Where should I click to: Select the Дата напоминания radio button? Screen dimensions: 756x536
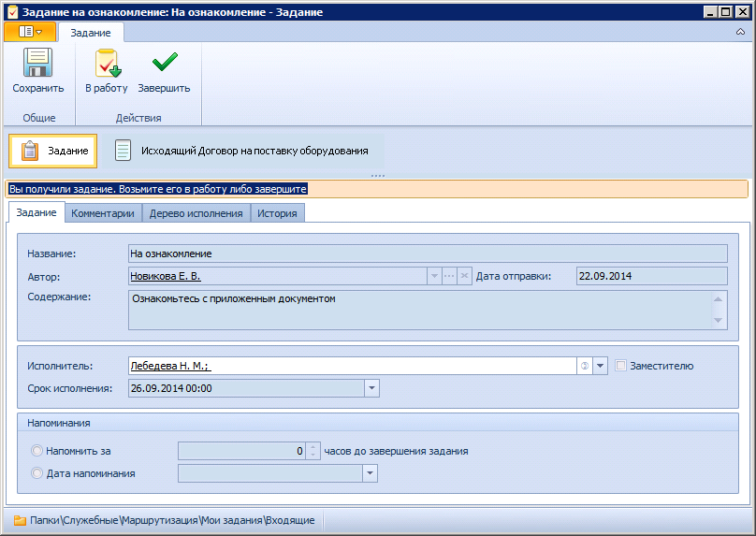(x=37, y=473)
